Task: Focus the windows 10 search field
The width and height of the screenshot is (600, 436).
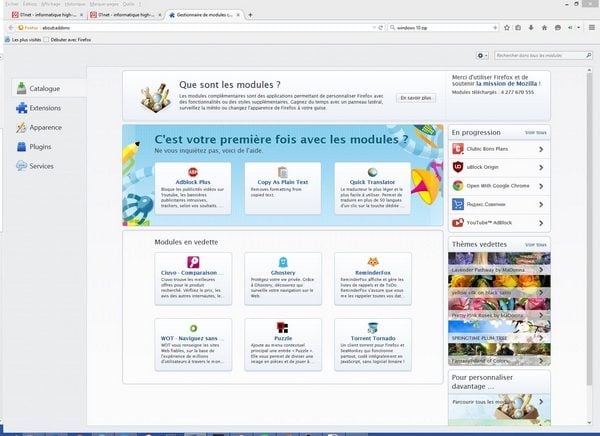Action: 443,28
